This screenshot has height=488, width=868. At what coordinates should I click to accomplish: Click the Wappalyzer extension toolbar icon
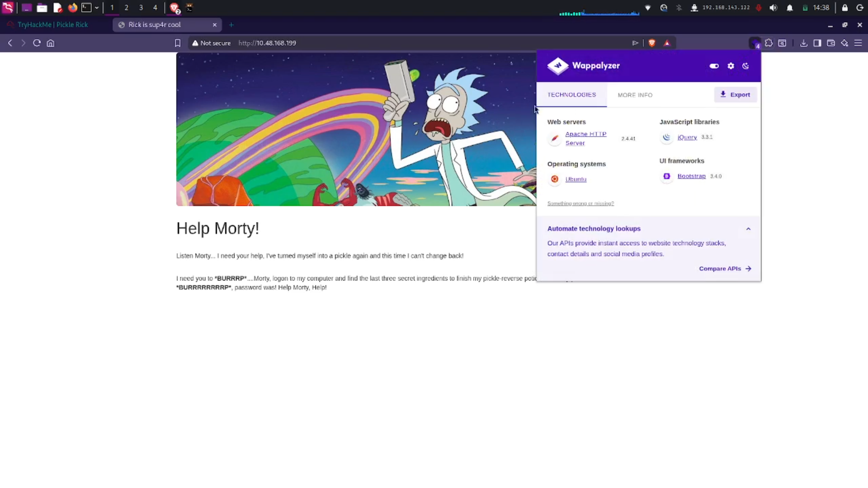pos(755,43)
